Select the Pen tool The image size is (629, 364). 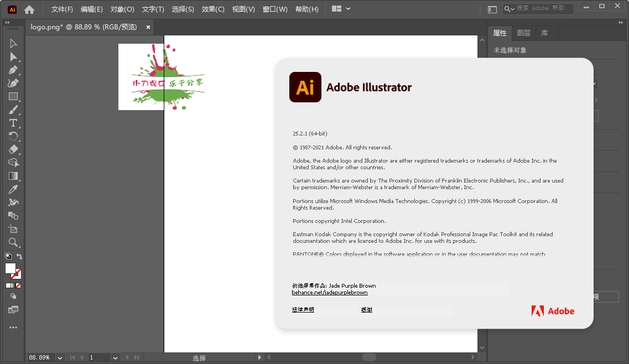[13, 70]
